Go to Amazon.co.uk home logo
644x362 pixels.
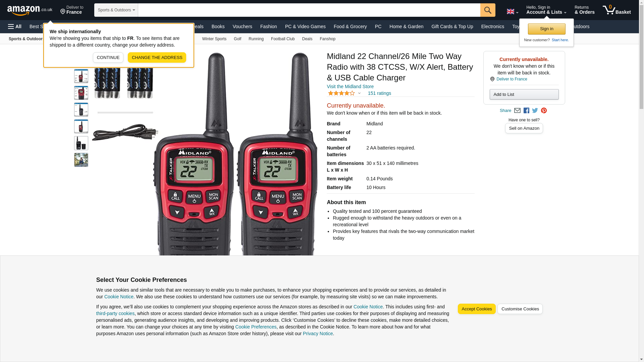point(30,10)
